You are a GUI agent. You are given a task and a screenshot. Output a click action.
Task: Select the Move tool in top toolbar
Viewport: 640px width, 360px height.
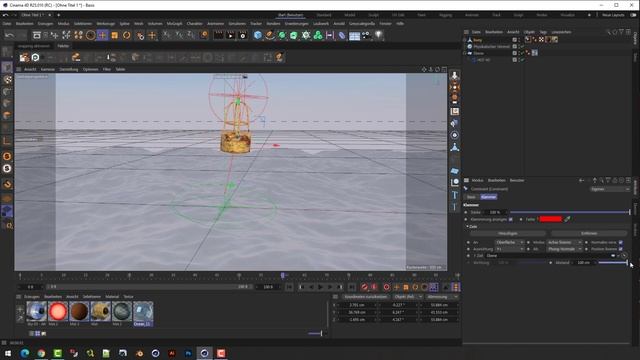click(x=102, y=36)
